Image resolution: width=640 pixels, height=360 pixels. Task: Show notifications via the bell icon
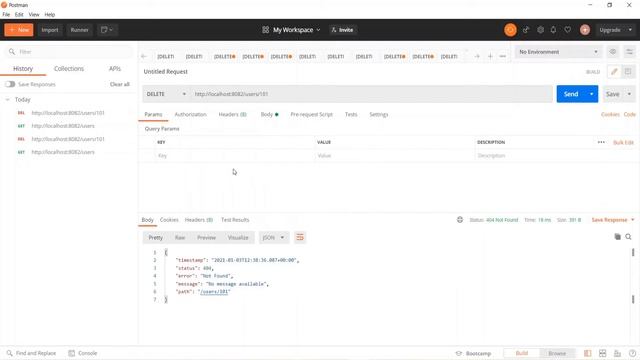(553, 30)
